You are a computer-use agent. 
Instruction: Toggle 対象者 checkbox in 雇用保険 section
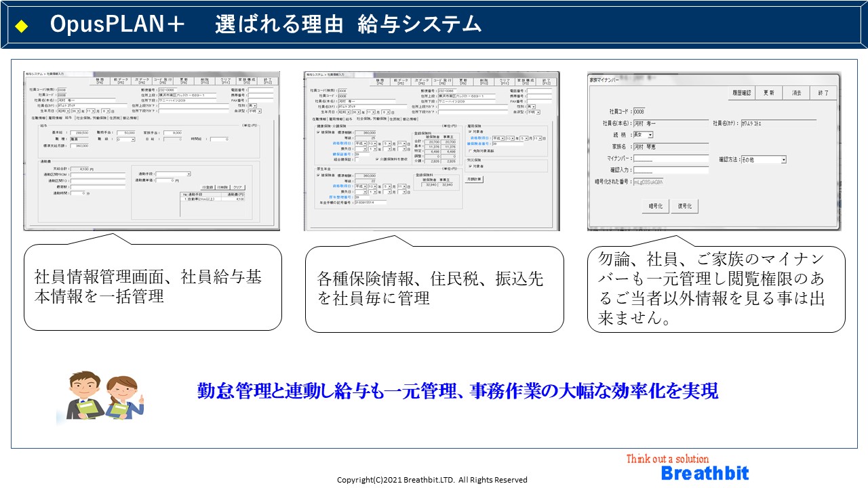pos(470,131)
